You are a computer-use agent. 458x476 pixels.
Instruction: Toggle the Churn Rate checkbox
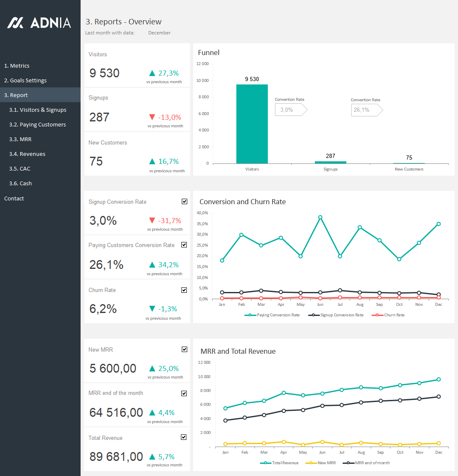[184, 290]
